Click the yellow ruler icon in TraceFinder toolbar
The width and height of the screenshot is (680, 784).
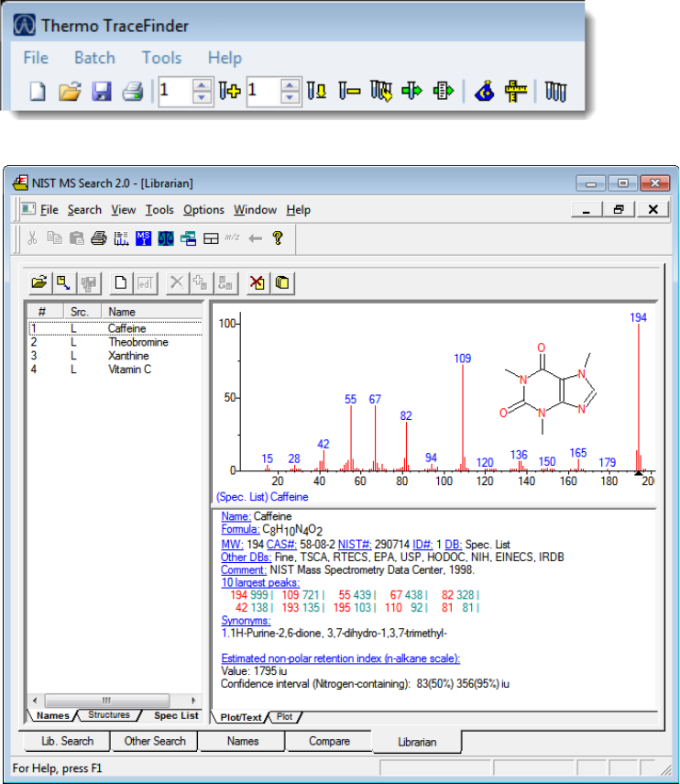pos(516,91)
